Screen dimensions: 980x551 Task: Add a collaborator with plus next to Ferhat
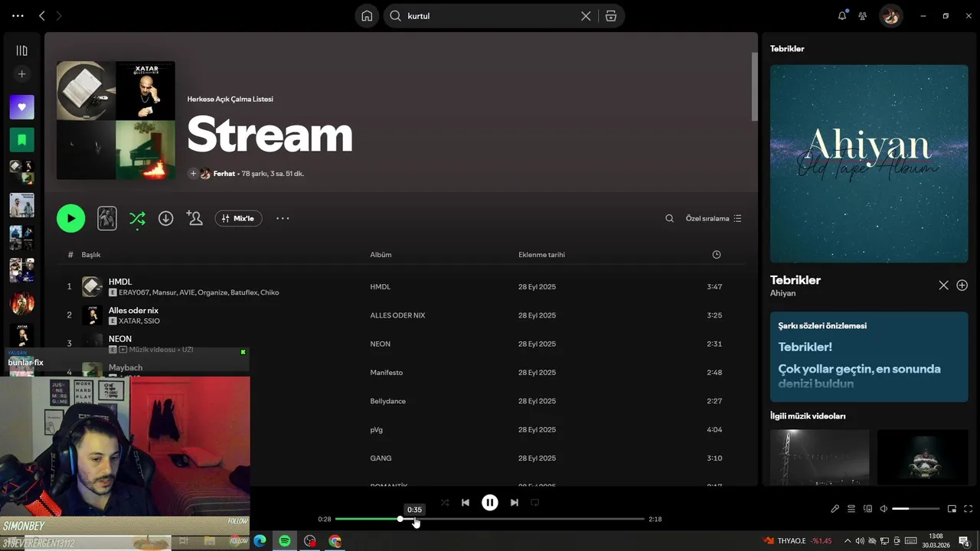(x=193, y=174)
